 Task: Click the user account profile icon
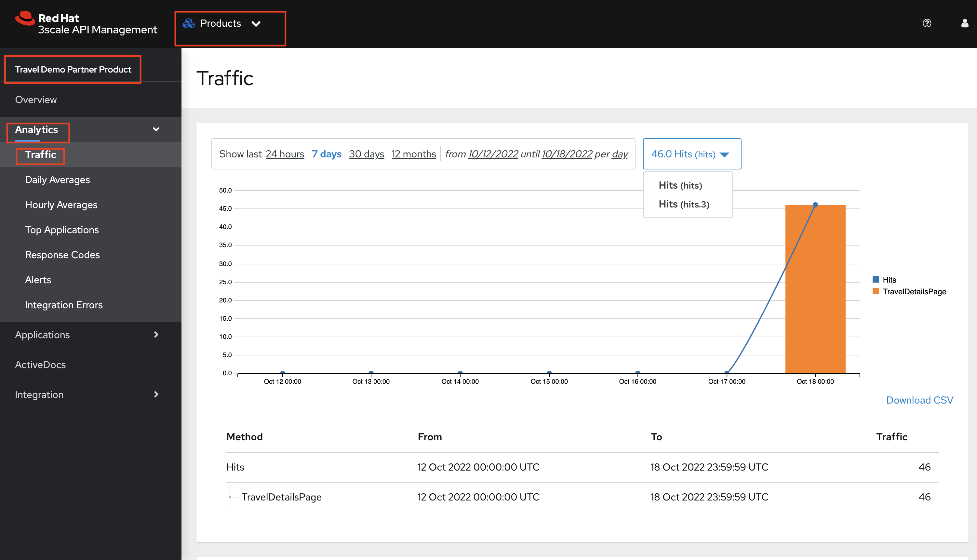click(x=965, y=23)
